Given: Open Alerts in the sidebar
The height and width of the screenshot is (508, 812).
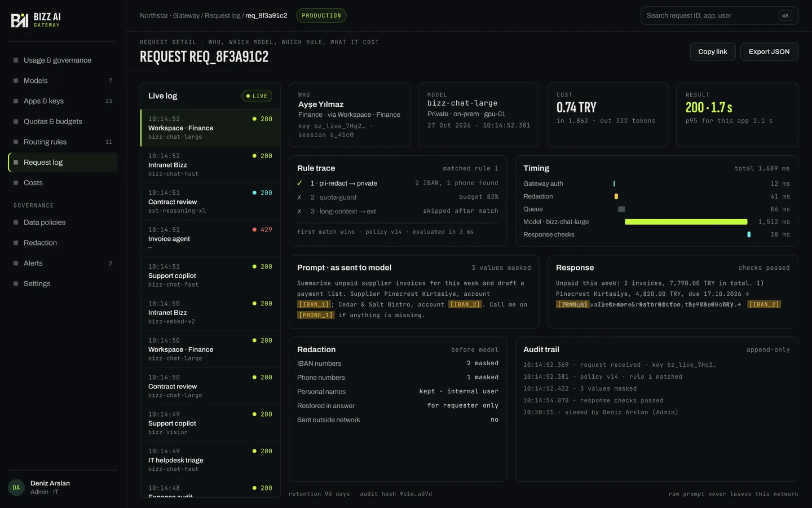Looking at the screenshot, I should tap(63, 263).
